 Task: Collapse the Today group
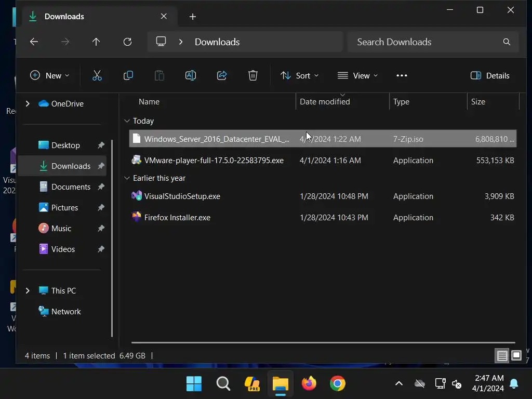pos(127,121)
